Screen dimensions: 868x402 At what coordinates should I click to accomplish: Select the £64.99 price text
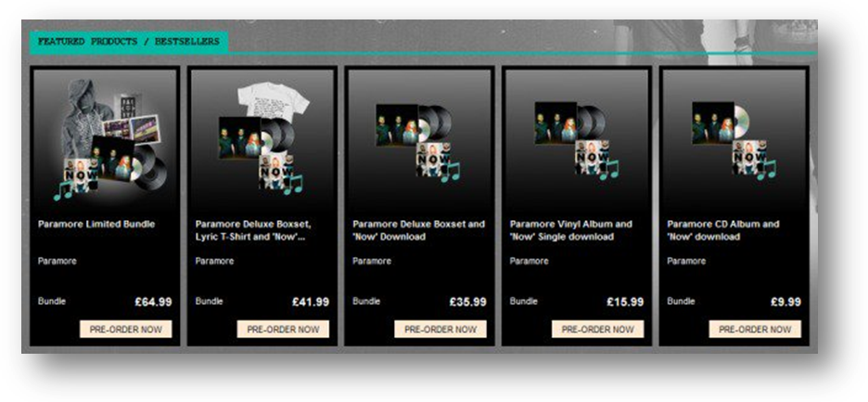(x=153, y=302)
